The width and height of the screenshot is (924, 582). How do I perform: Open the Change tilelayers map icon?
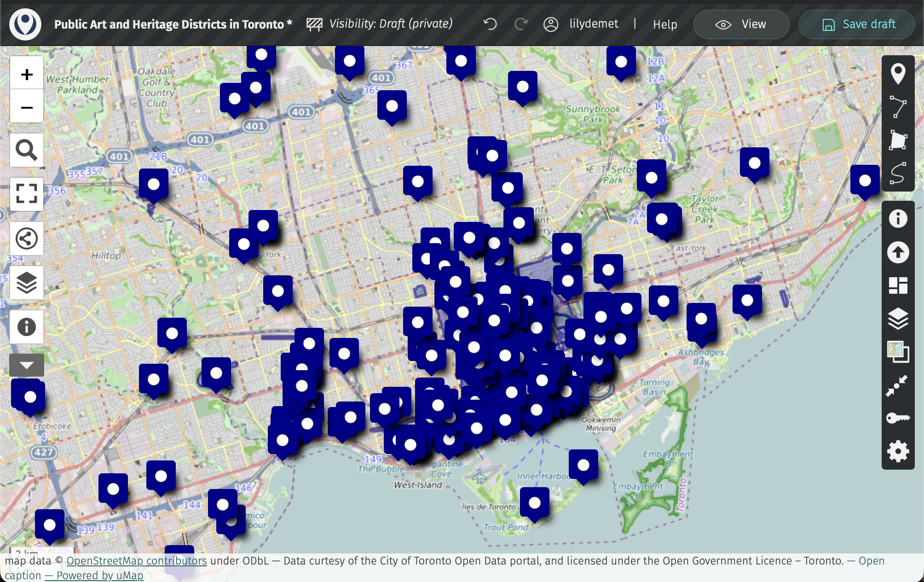898,352
